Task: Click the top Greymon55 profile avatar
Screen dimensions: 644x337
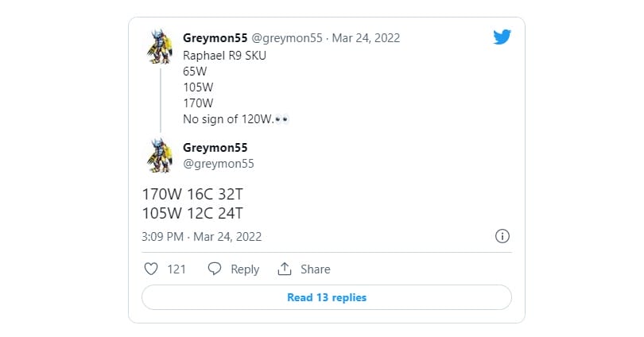Action: coord(160,47)
